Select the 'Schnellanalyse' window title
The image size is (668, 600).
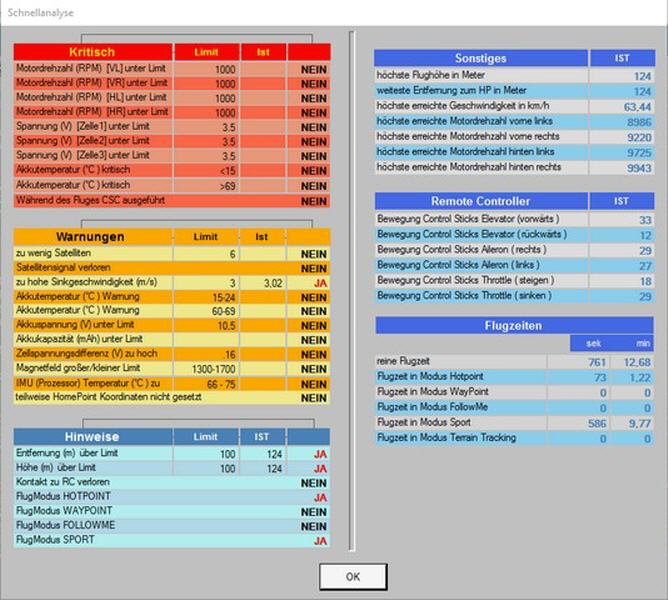point(40,13)
